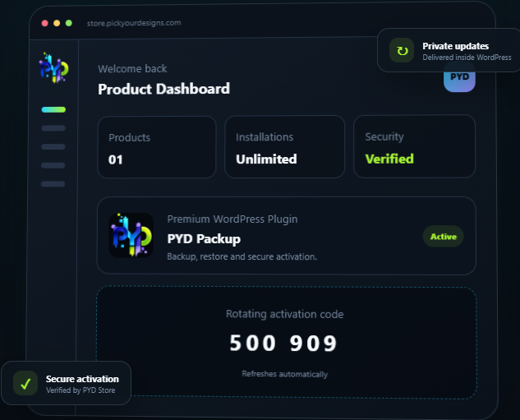Click the yellow minimize window dot
520x420 pixels.
pyautogui.click(x=57, y=23)
